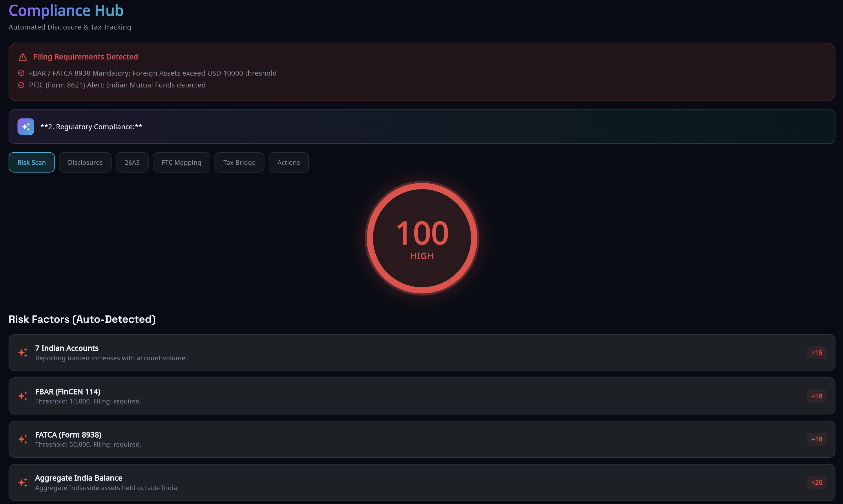Click 'Threshold: 50,000. Filing: required.' text
This screenshot has width=843, height=504.
88,444
